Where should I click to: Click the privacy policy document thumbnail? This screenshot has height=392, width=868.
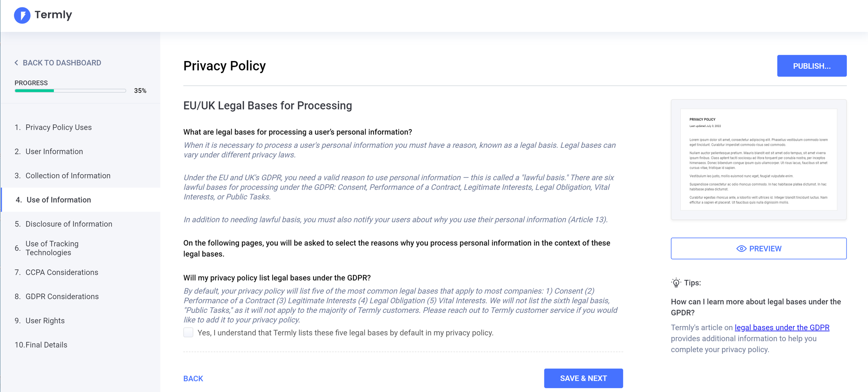759,160
